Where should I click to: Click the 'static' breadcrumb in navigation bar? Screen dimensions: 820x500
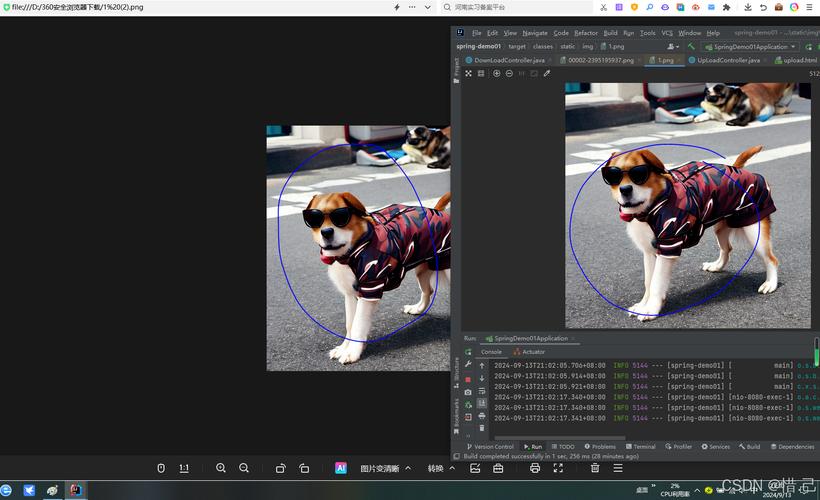567,47
